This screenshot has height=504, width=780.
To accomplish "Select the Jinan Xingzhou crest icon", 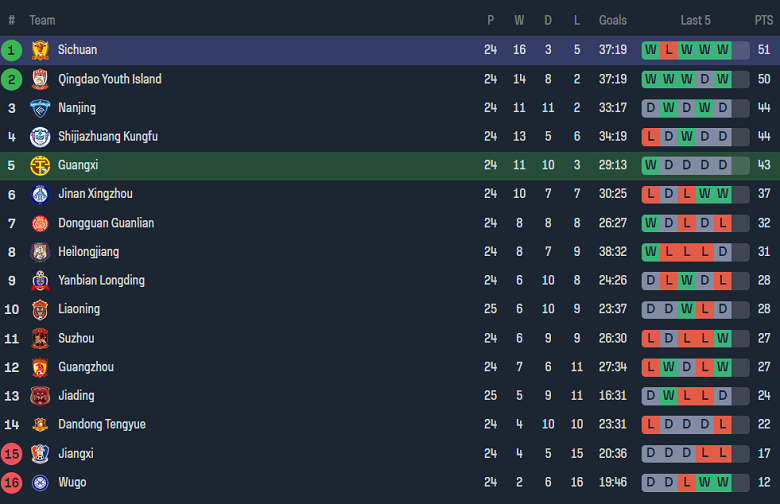I will coord(40,194).
